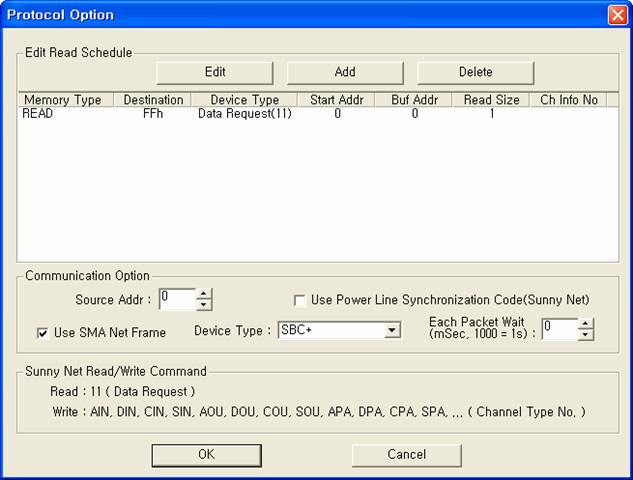
Task: Decrease Source Addr with down arrow
Action: coord(204,305)
